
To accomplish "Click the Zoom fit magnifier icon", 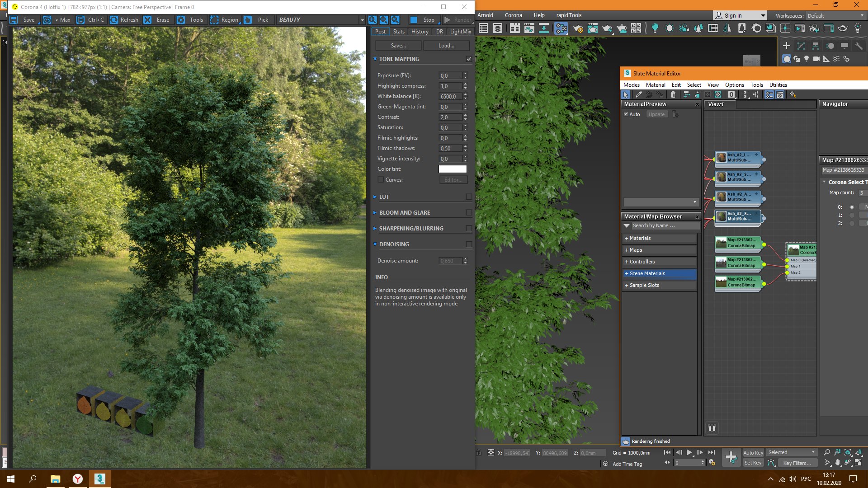I will tap(395, 20).
